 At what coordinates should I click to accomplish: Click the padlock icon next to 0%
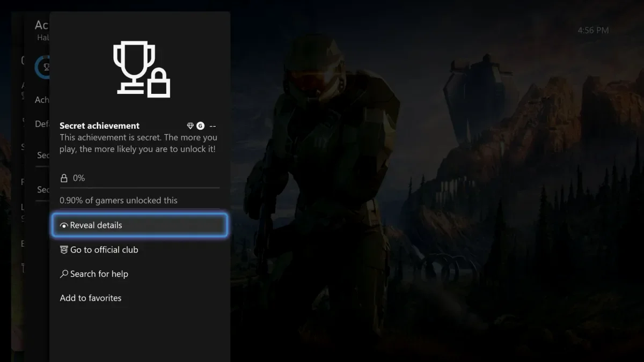click(x=64, y=178)
